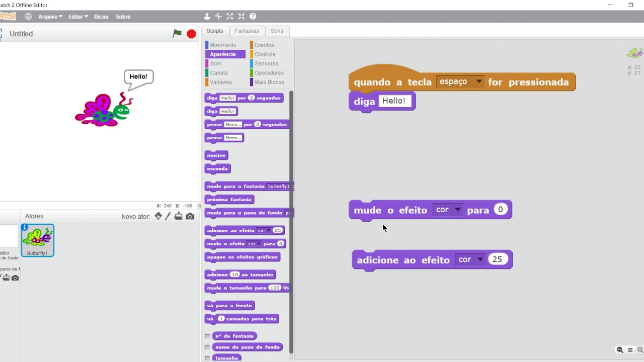Open the Editar menu

coord(78,17)
